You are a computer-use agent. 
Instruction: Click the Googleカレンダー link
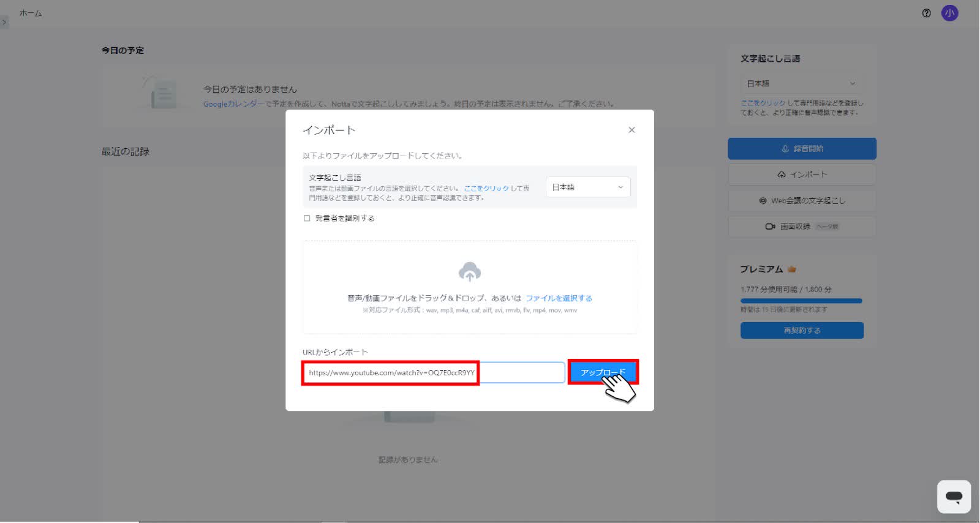point(233,104)
